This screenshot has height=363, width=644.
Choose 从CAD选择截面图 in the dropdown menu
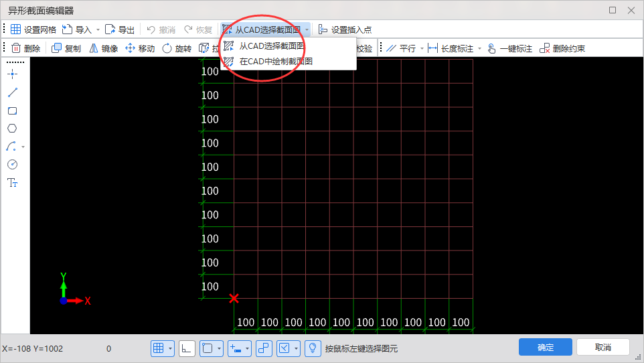[289, 46]
